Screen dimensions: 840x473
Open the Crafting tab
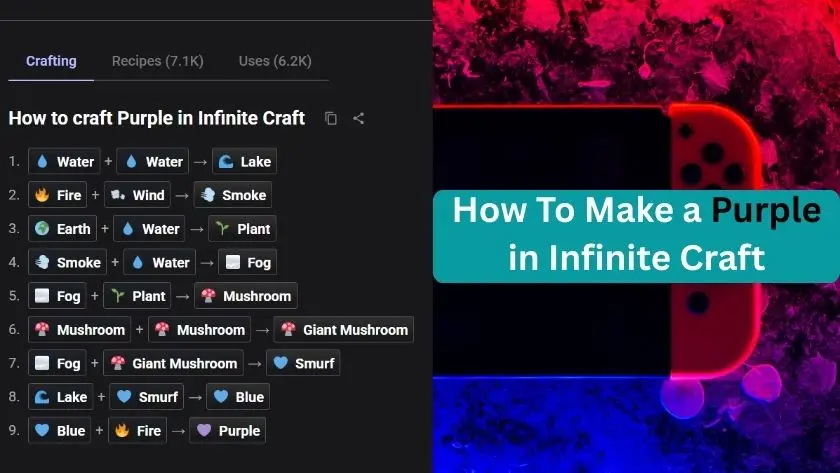[51, 61]
